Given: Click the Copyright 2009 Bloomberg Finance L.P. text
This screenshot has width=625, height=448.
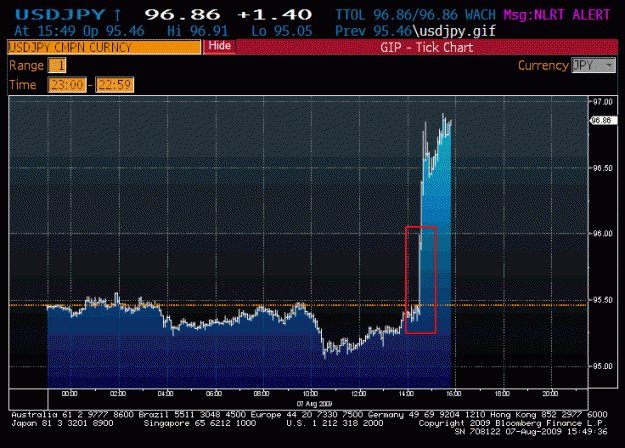Looking at the screenshot, I should [x=512, y=423].
